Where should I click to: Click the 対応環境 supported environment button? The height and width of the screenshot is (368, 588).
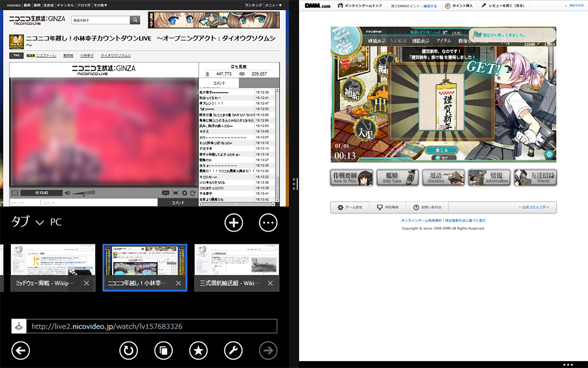tap(388, 207)
